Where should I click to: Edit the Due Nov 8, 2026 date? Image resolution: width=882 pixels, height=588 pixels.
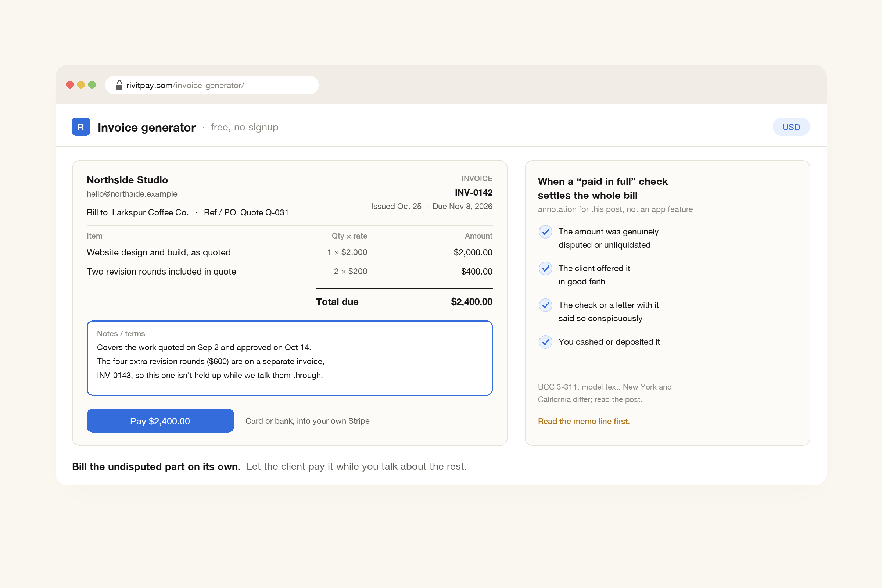[462, 206]
